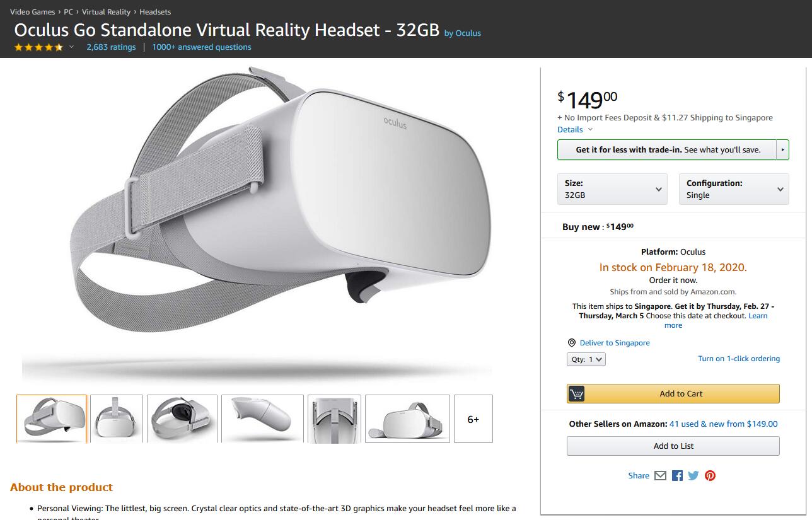Screen dimensions: 812x520
Task: Share product on Twitter
Action: point(693,476)
